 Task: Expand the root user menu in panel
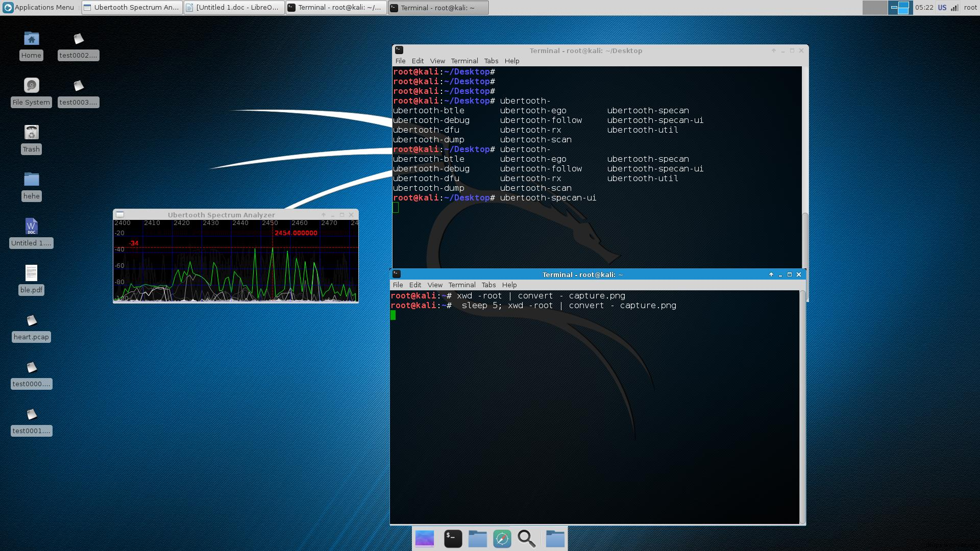tap(970, 8)
